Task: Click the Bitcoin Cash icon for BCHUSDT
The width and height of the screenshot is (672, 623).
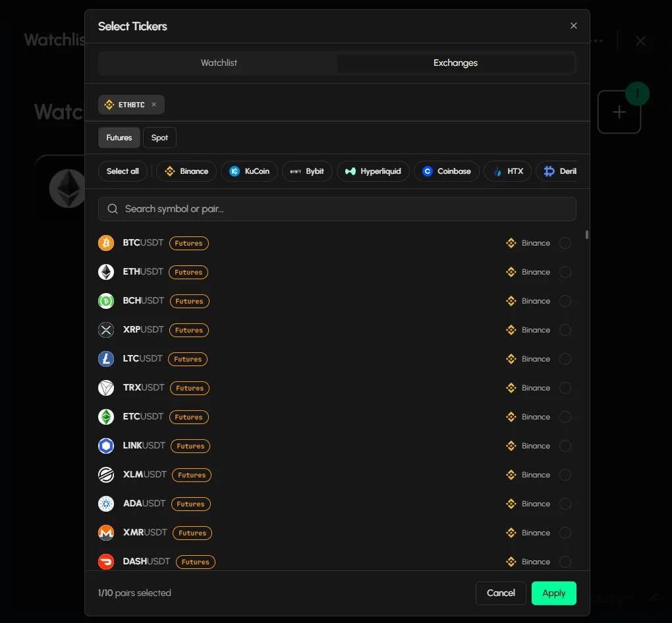Action: pyautogui.click(x=106, y=301)
